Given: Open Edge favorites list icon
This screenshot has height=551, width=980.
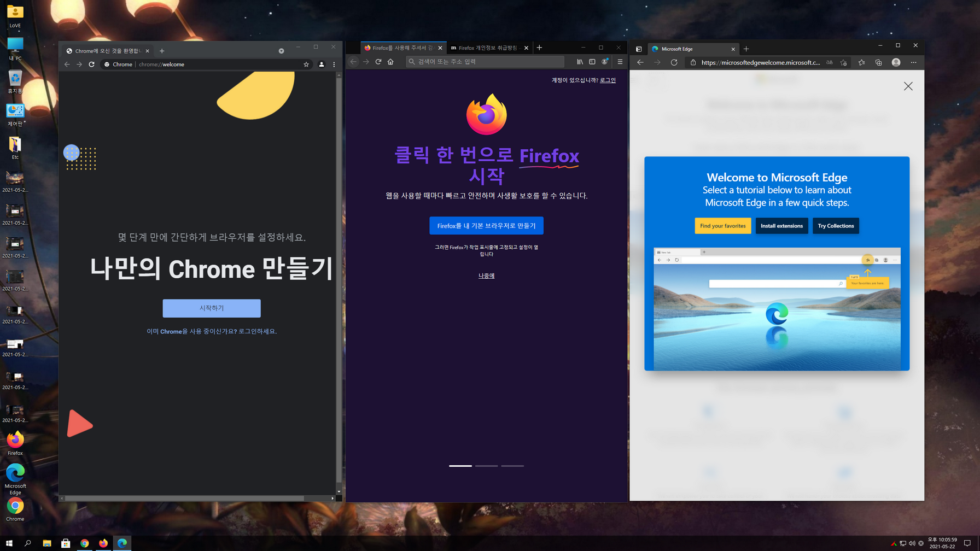Looking at the screenshot, I should [862, 62].
